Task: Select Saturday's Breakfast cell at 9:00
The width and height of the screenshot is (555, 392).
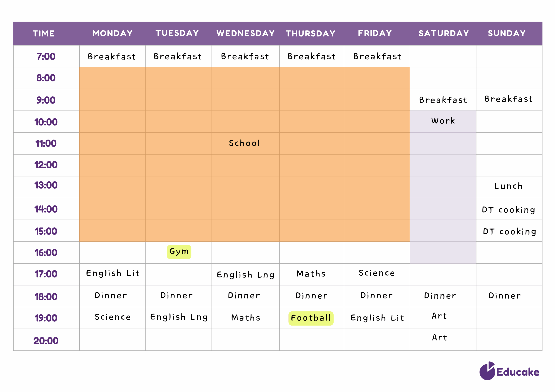Action: point(443,100)
